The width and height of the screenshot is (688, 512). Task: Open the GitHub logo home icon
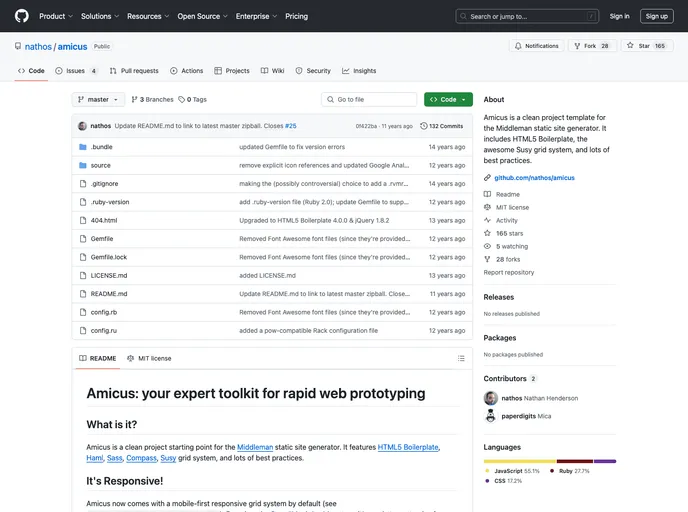22,16
